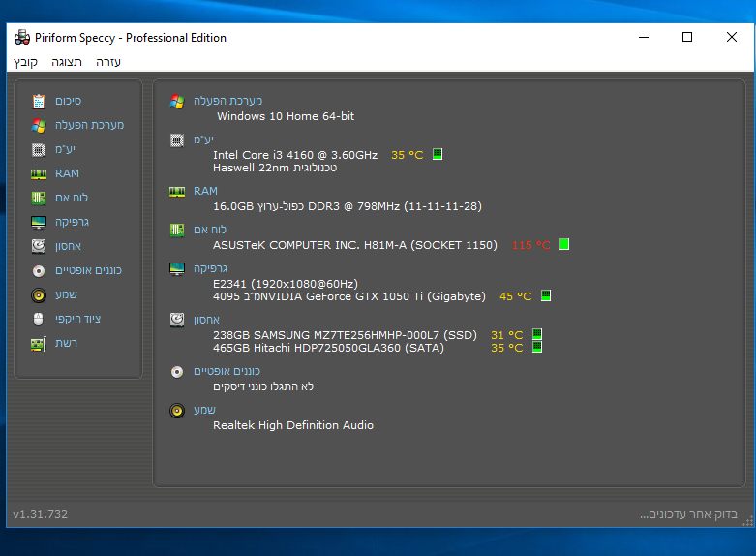Click the RAM icon in summary panel
Screen dimensions: 756x556
coord(177,192)
